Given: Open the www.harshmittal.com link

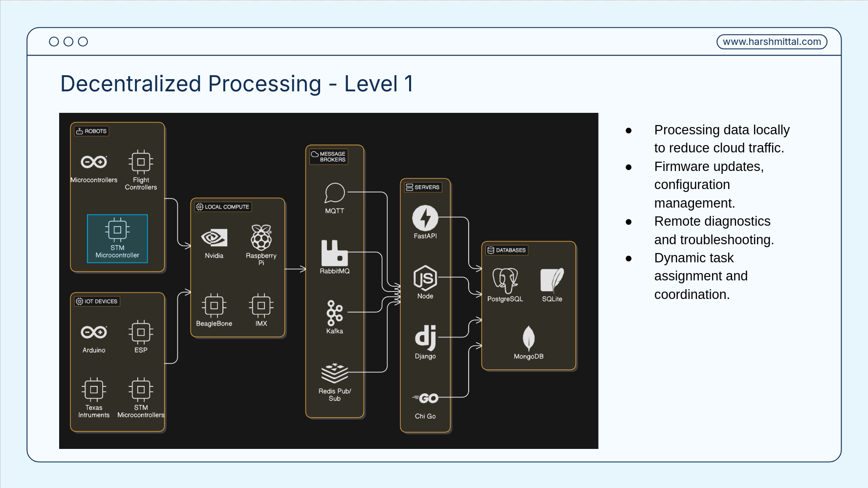Looking at the screenshot, I should (x=772, y=42).
